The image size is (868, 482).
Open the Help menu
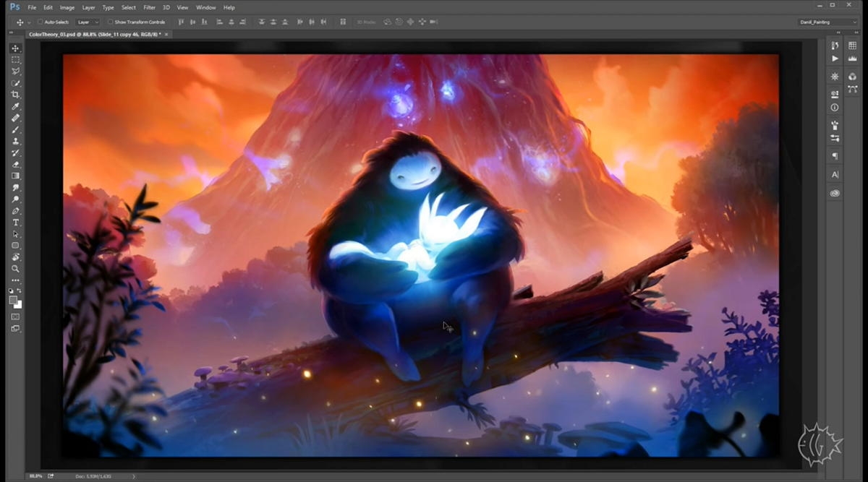pos(229,7)
